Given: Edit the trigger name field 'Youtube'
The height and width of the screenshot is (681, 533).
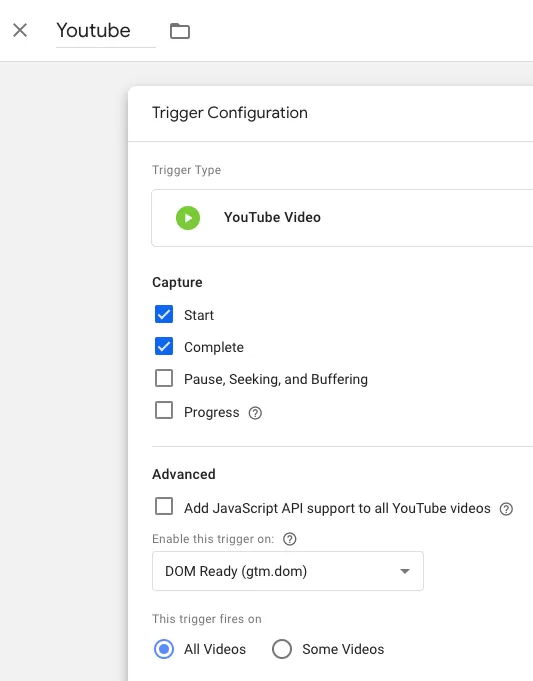Looking at the screenshot, I should (106, 30).
